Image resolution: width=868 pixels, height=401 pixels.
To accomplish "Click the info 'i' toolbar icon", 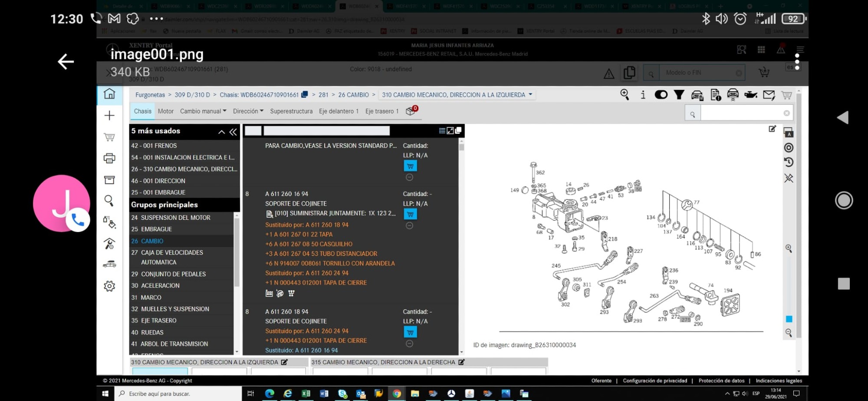I will tap(643, 95).
